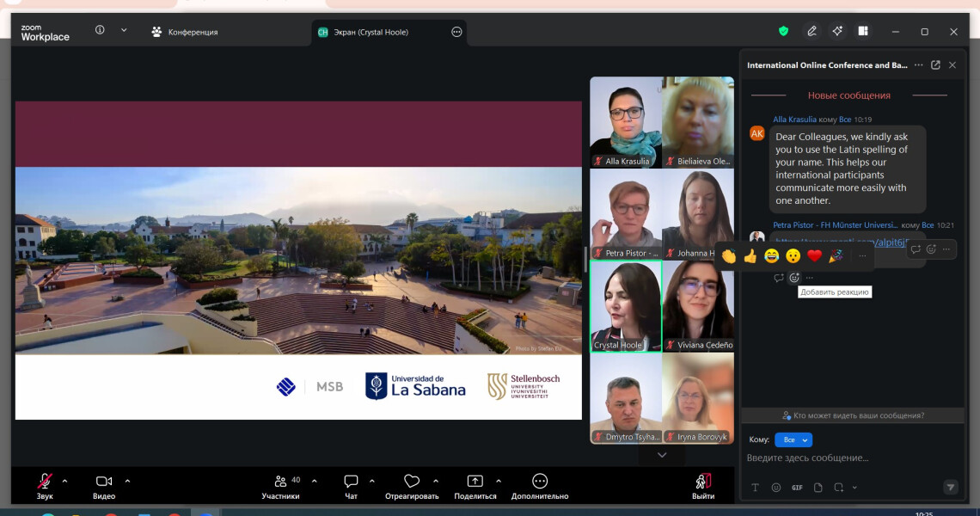Expand screenshot options small arrow
This screenshot has height=516, width=980.
(x=854, y=488)
